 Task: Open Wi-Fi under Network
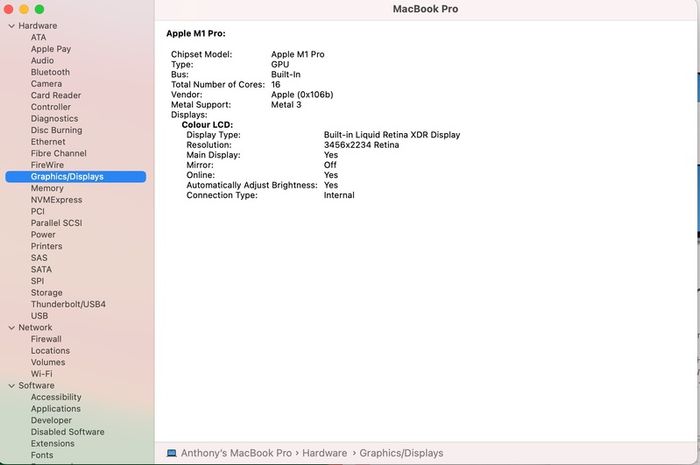42,374
